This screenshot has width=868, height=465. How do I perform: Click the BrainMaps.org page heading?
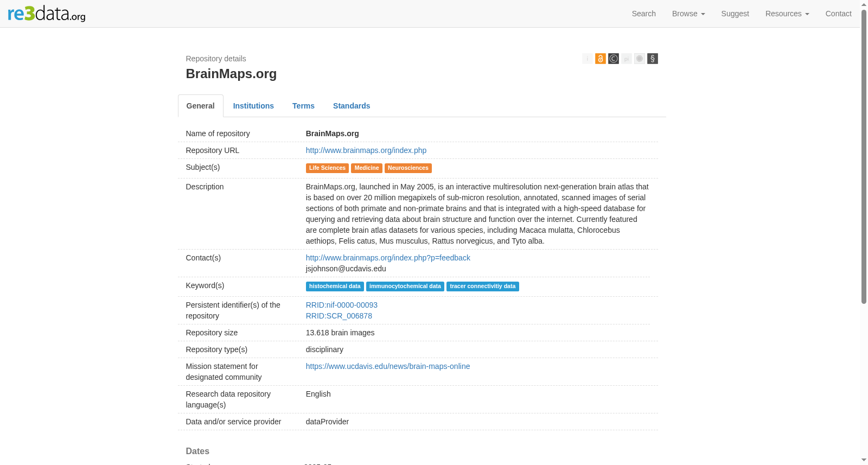[x=231, y=74]
